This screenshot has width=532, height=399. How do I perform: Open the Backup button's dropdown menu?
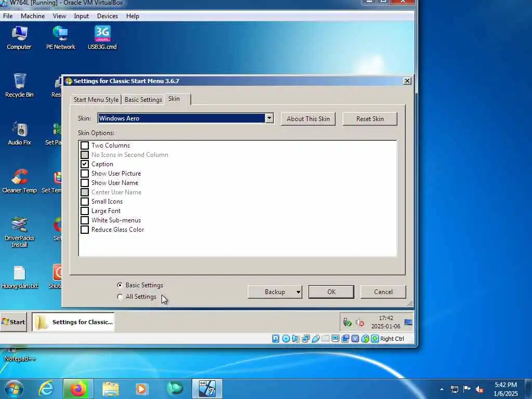pos(298,292)
